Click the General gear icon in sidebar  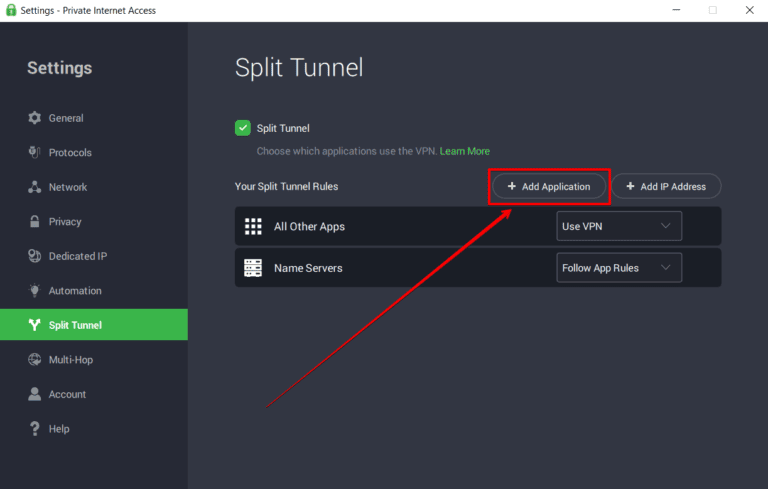(35, 118)
